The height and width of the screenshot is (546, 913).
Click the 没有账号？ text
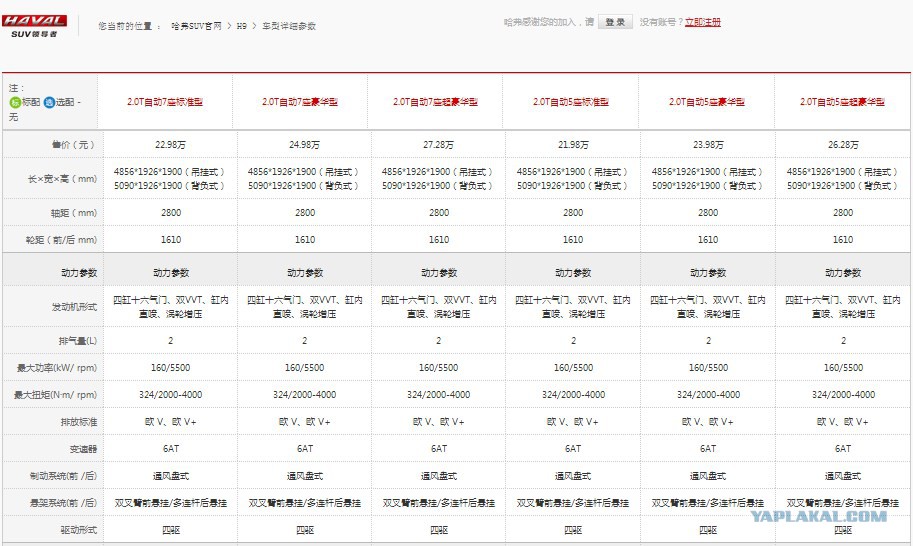[x=661, y=22]
